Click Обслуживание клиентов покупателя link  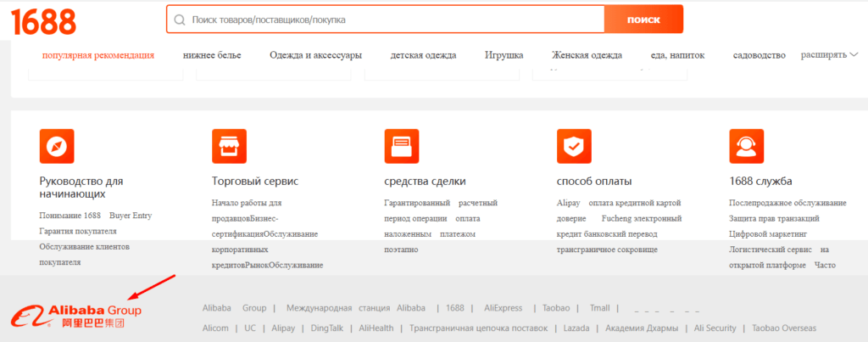[x=84, y=255]
